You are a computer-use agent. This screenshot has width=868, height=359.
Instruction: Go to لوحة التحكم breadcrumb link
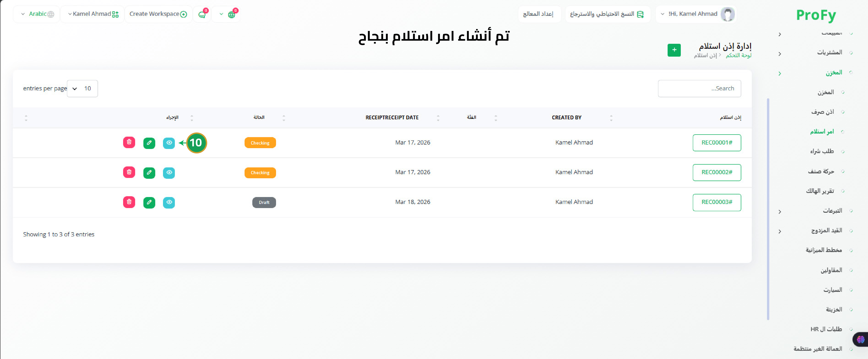(738, 55)
